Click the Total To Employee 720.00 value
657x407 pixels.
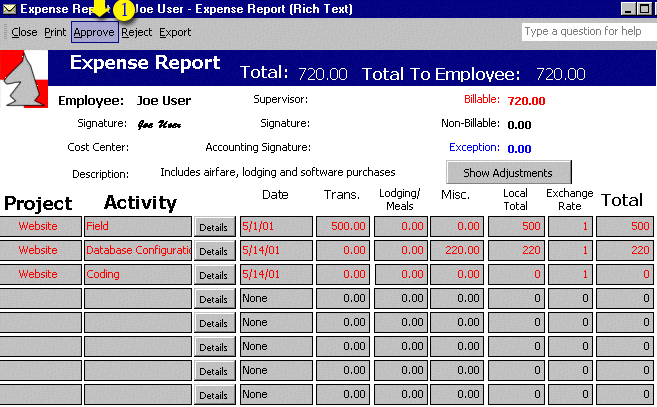tap(561, 74)
